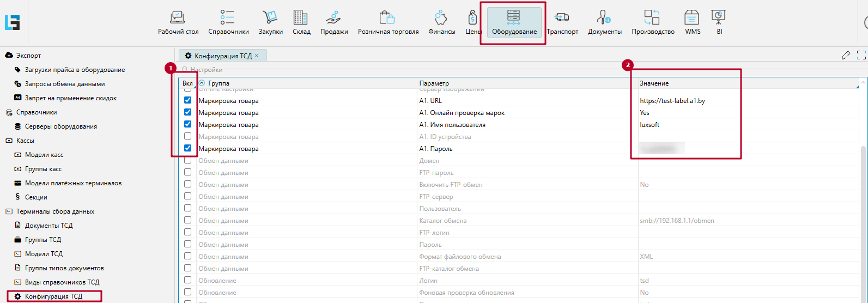Open the BI analytics icon
The height and width of the screenshot is (303, 868).
coord(719,18)
